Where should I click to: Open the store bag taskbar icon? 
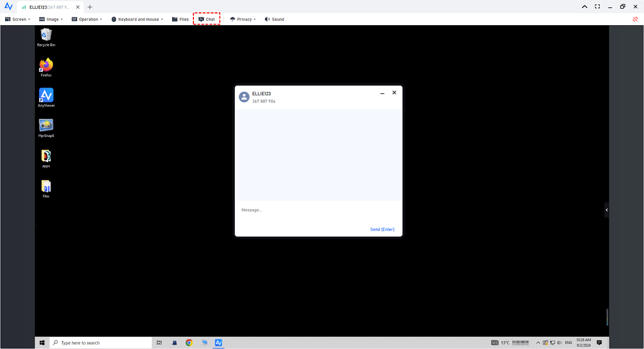[174, 343]
